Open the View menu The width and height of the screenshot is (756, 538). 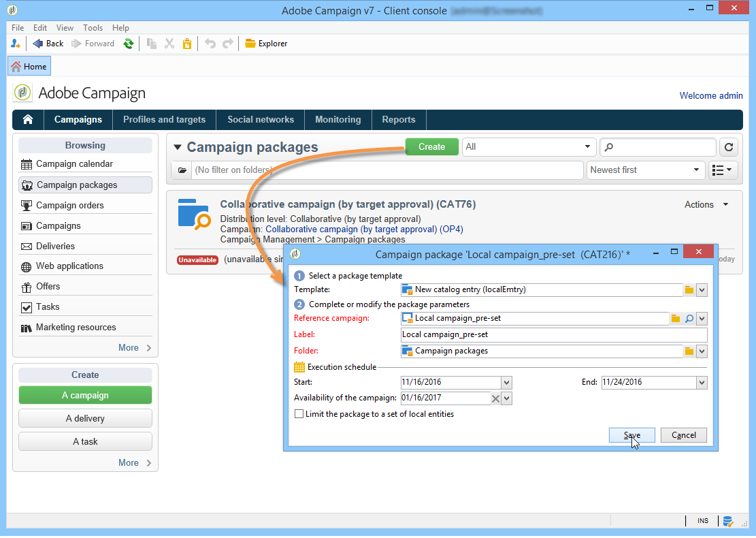point(65,28)
